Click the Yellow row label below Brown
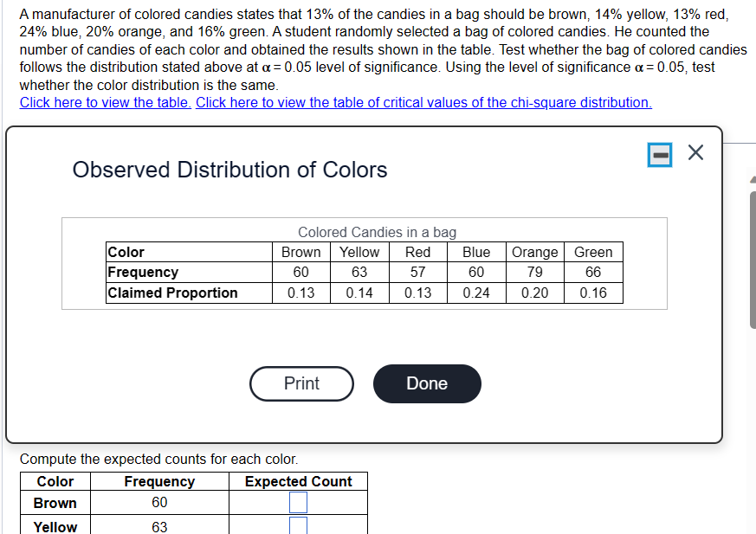Viewport: 756px width, 534px height. 55,527
